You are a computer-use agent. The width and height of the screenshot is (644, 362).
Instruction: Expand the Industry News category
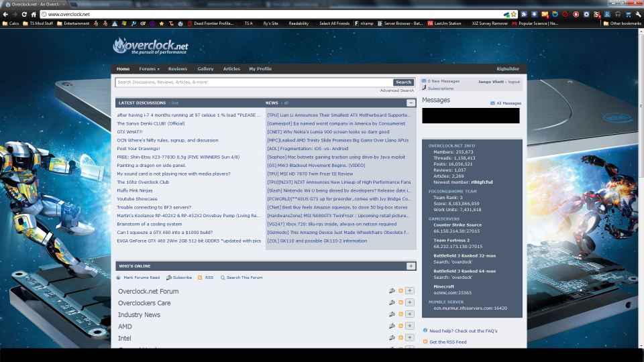(x=409, y=314)
